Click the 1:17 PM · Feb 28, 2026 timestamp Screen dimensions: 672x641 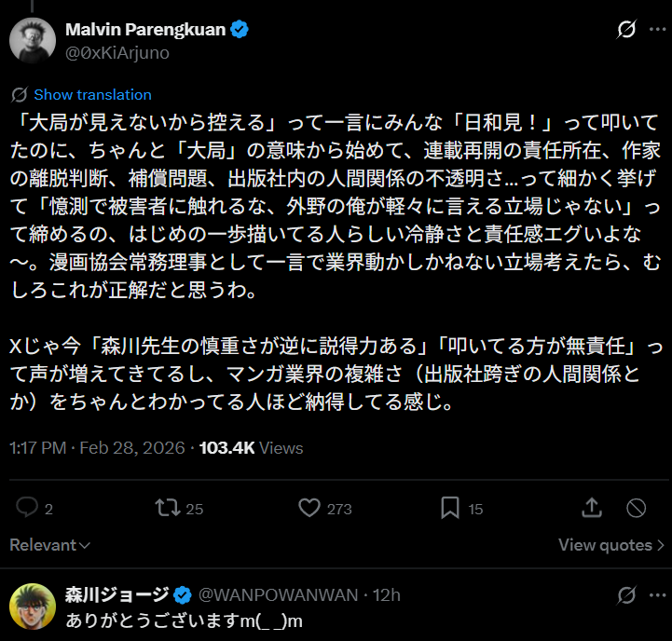click(x=96, y=448)
